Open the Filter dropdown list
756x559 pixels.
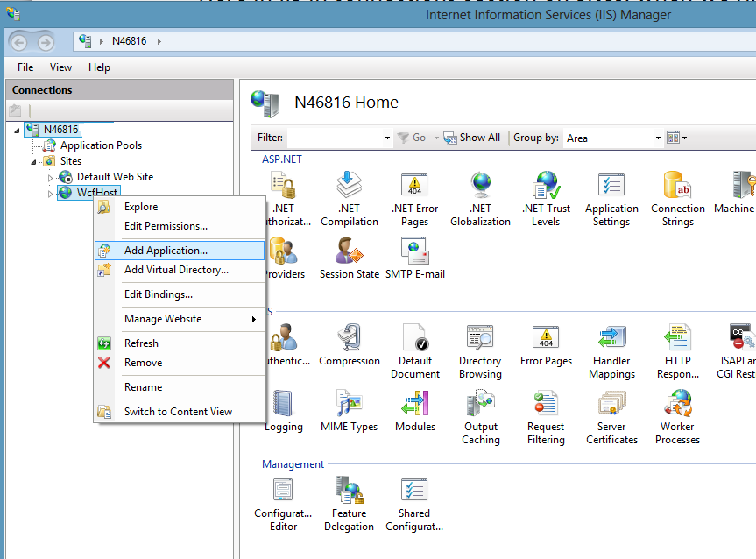[388, 138]
